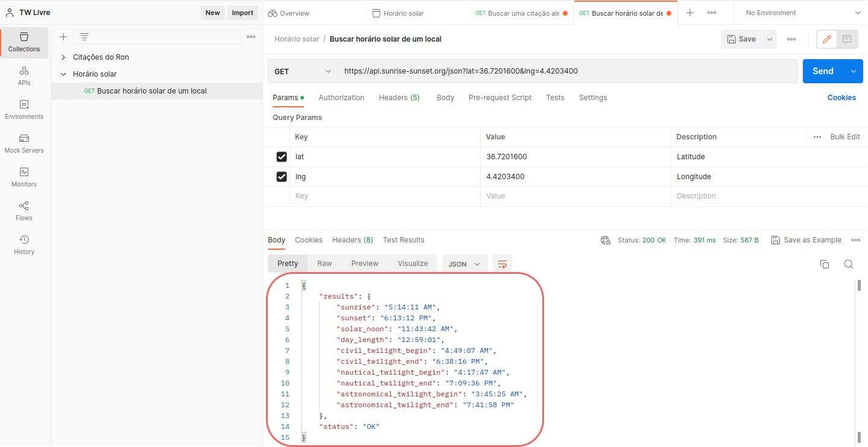
Task: Click the Send button
Action: (x=823, y=71)
